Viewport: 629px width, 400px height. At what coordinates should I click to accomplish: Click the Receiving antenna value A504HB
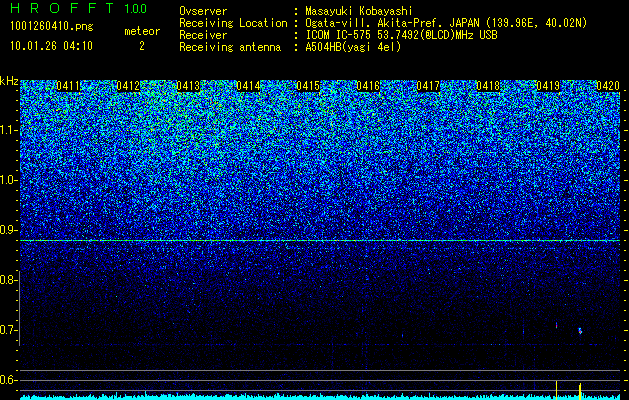pos(325,47)
